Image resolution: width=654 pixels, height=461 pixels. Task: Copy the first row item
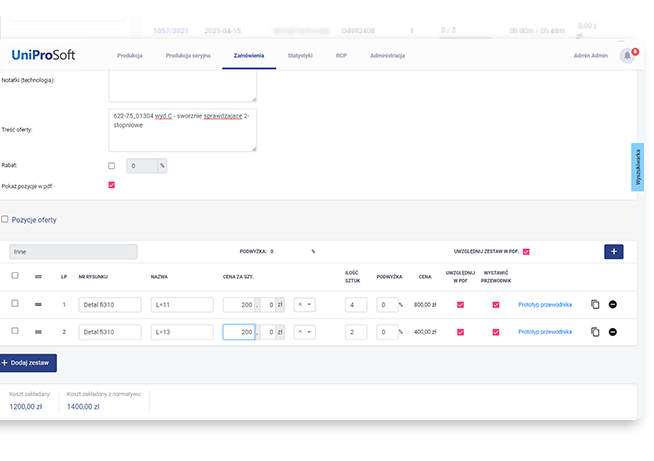pos(594,304)
